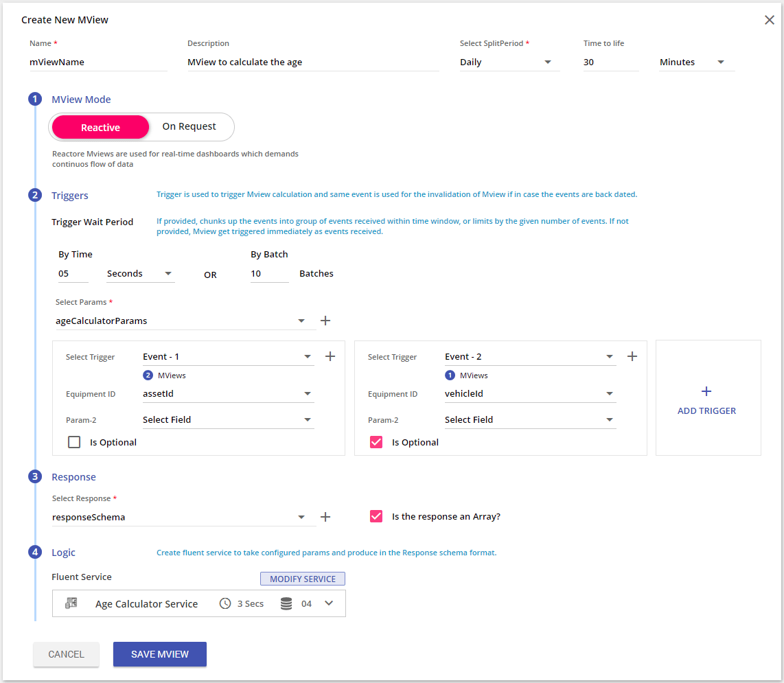Expand the Age Calculator Service chevron
This screenshot has width=784, height=683.
click(329, 603)
